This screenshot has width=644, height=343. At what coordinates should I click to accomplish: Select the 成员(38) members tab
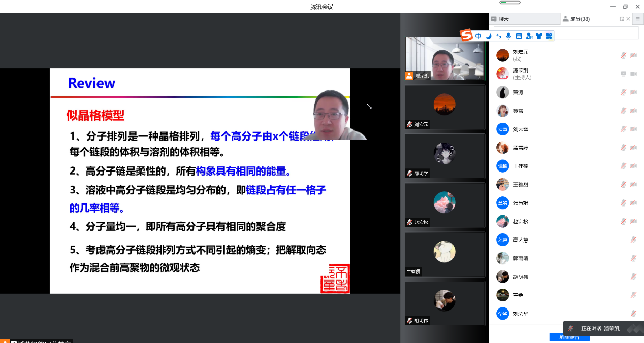click(x=579, y=19)
